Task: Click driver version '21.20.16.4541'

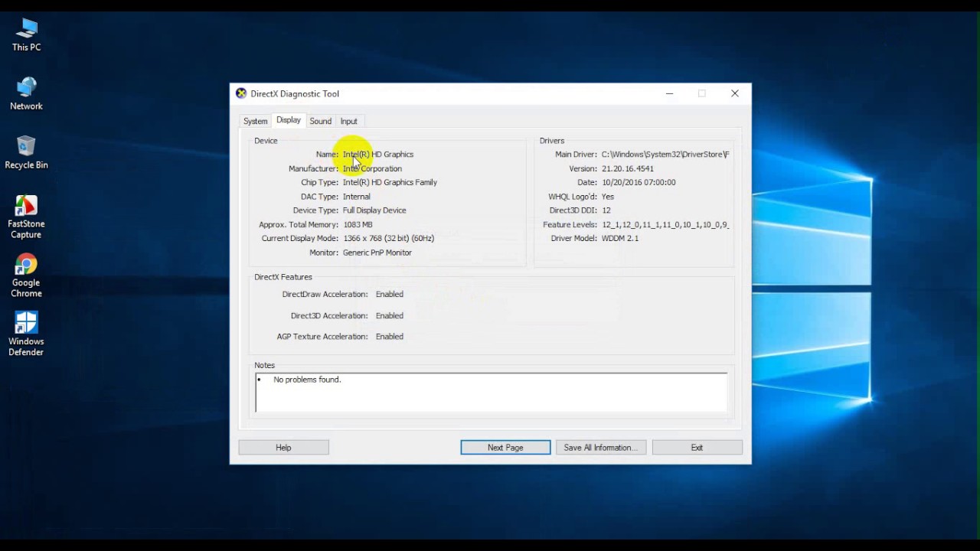Action: click(628, 168)
